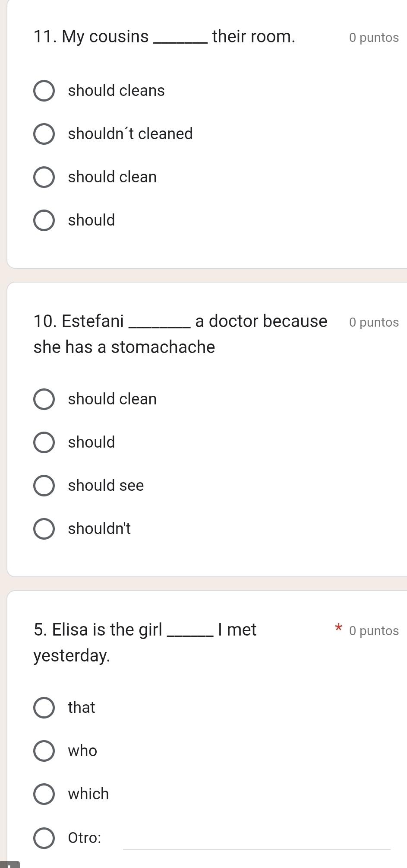This screenshot has width=407, height=868.
Task: Select 'should cleans' for the cousins question
Action: pos(44,91)
